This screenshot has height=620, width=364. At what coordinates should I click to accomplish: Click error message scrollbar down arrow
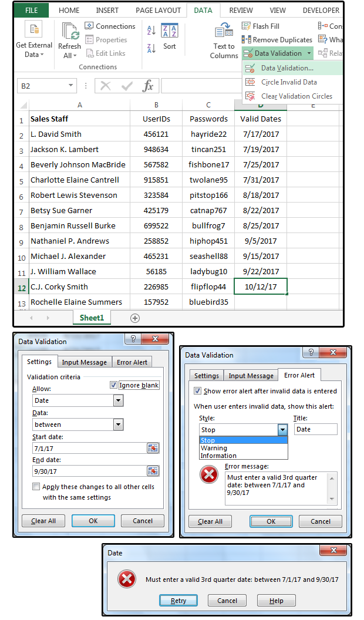332,499
